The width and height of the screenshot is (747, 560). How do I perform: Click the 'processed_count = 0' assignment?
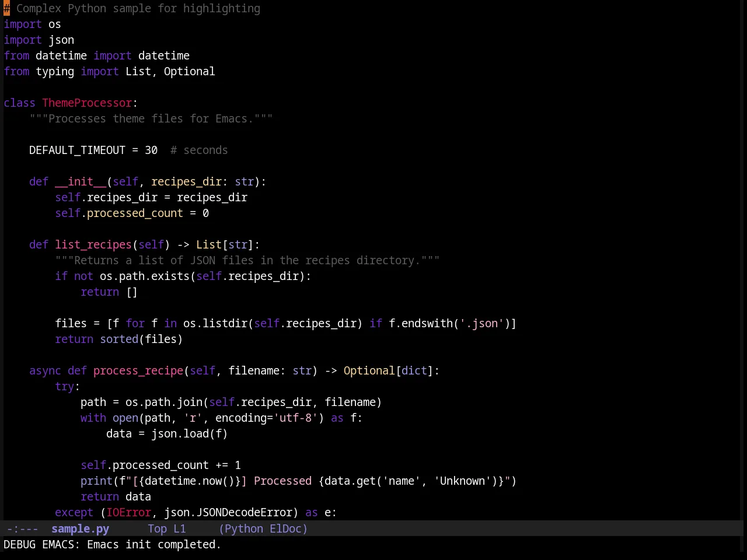pos(148,213)
